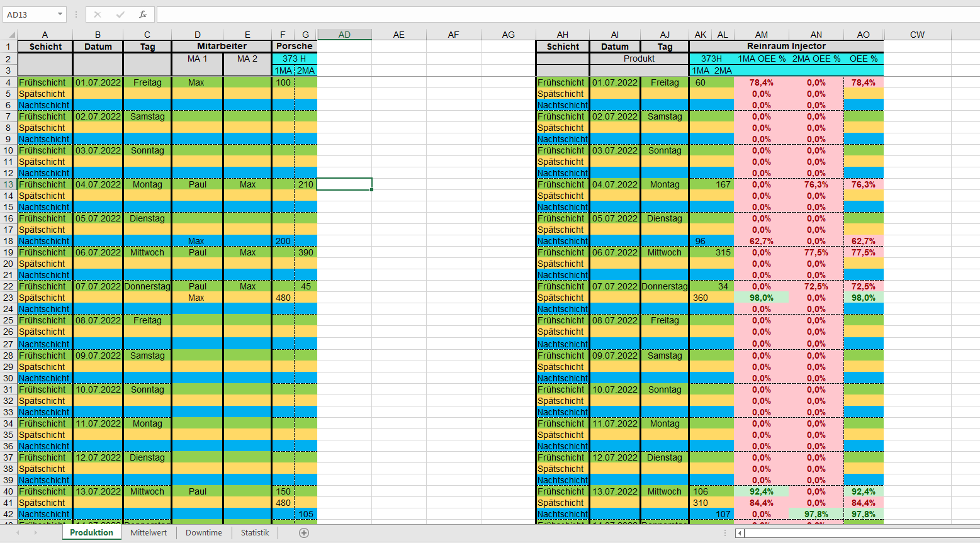Select column AD header
Screen dimensions: 980x543
(344, 35)
